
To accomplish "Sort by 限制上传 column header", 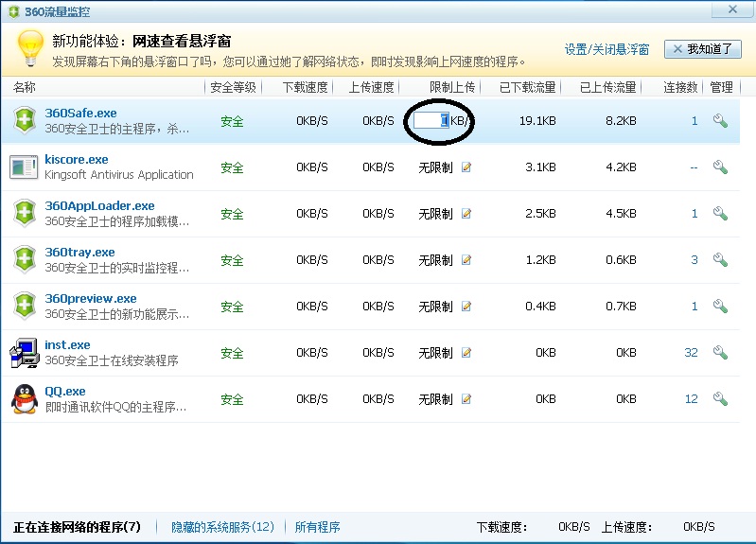I will tap(452, 87).
